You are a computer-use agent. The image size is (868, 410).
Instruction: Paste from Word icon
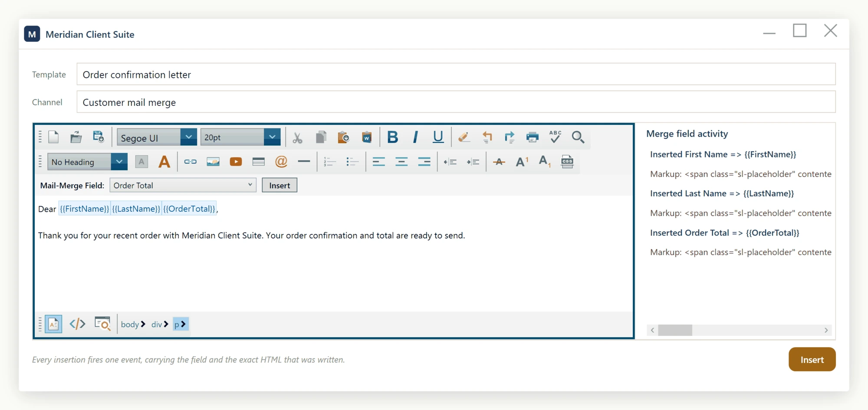click(367, 138)
